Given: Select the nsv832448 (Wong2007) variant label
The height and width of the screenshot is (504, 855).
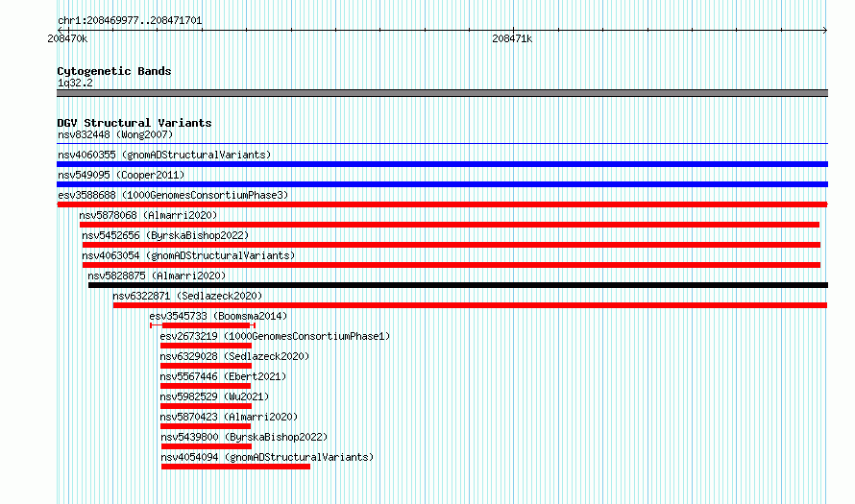Looking at the screenshot, I should 115,134.
